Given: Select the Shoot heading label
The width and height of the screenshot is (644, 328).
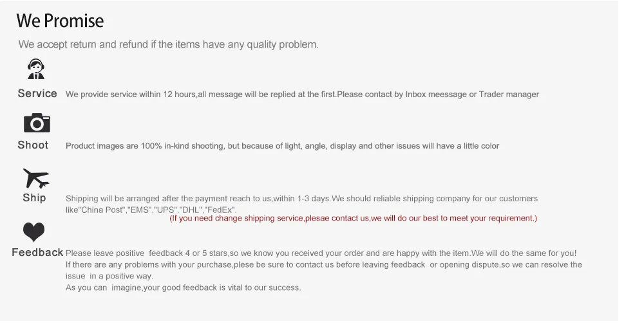Looking at the screenshot, I should (33, 145).
